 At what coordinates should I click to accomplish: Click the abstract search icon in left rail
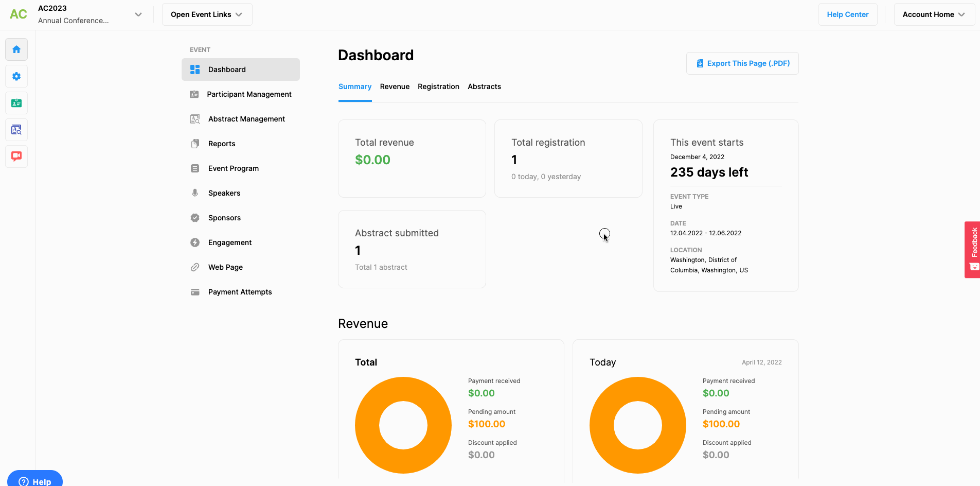(x=16, y=130)
